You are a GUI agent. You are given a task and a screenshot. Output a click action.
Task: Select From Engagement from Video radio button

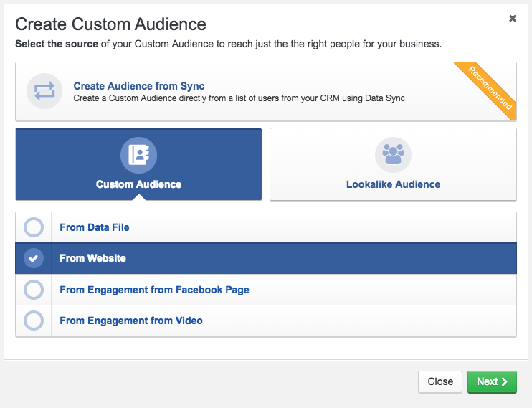click(34, 321)
